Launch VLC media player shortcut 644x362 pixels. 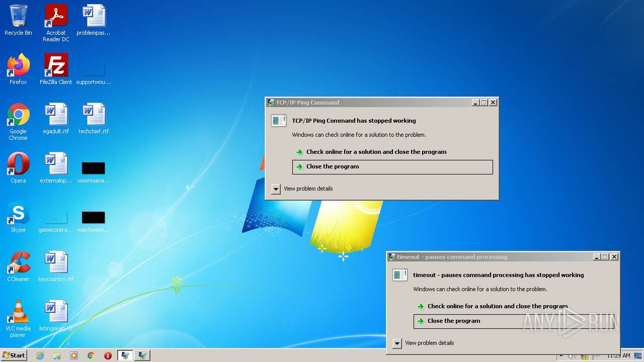(18, 319)
